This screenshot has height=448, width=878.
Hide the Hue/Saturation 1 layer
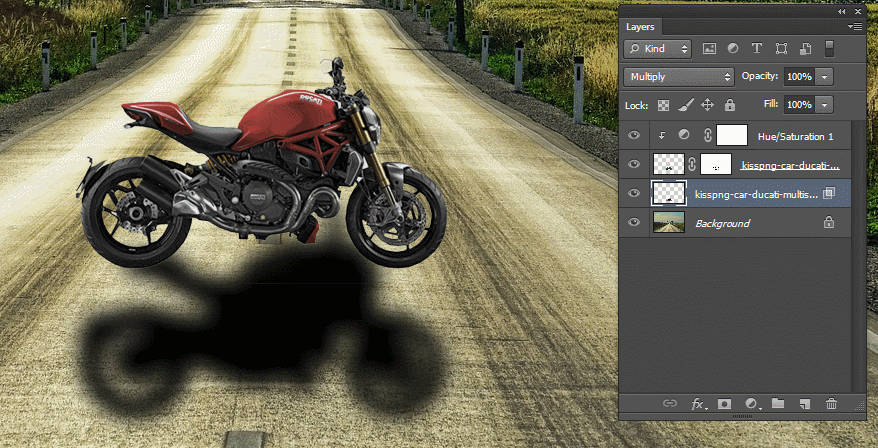pos(634,135)
